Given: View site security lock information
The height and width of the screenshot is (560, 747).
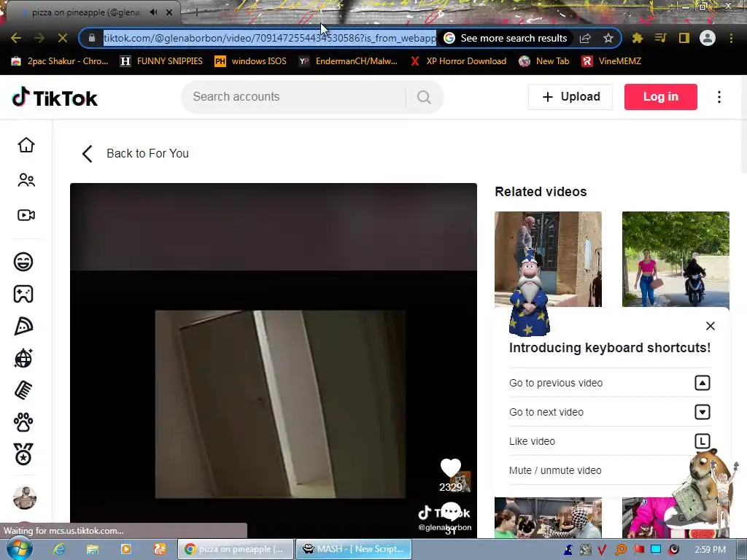Looking at the screenshot, I should [x=92, y=38].
